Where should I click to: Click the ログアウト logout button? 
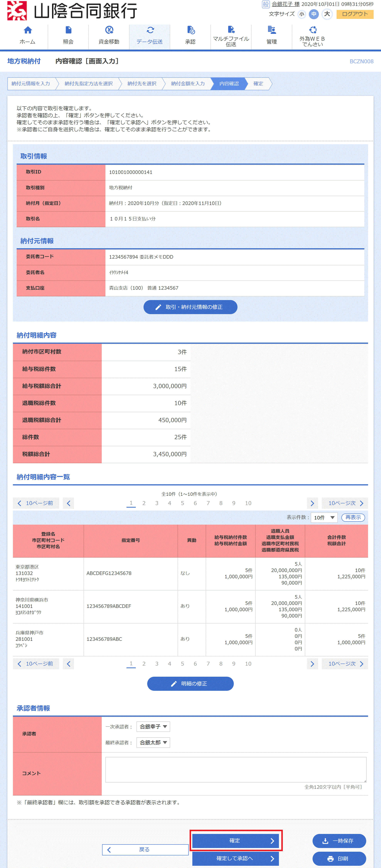pos(355,14)
